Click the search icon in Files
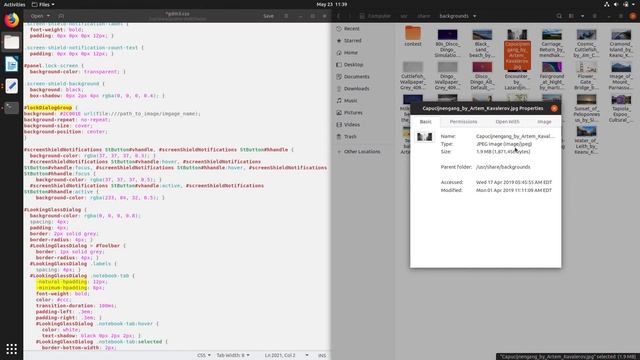640x360 pixels. tap(559, 16)
